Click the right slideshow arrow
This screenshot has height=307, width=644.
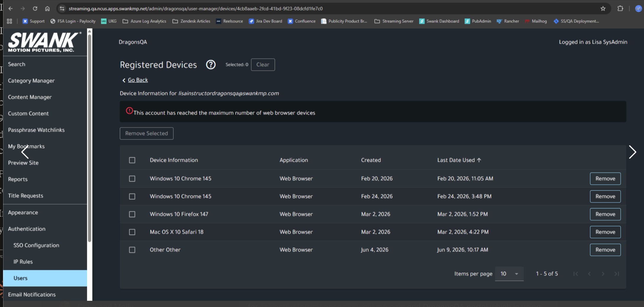tap(632, 152)
